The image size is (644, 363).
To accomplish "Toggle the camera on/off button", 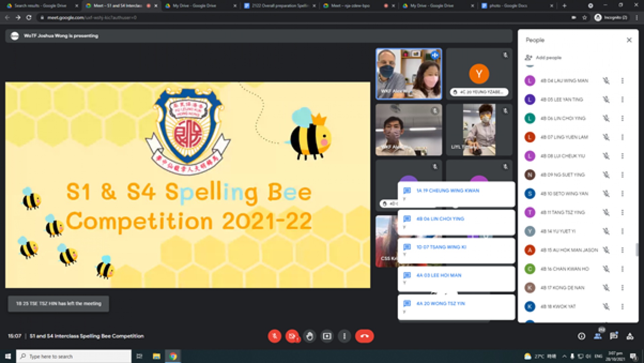I will pos(292,336).
